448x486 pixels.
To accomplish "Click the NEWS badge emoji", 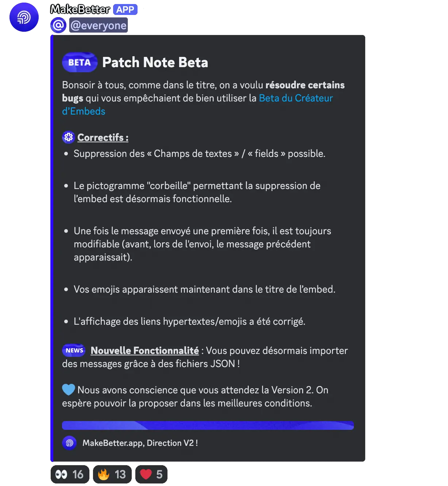I will coord(74,350).
